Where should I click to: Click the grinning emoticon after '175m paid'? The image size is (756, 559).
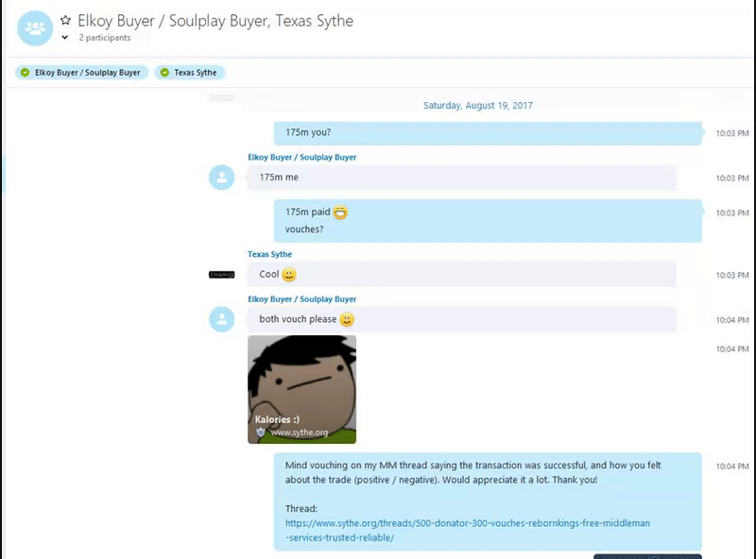coord(340,212)
